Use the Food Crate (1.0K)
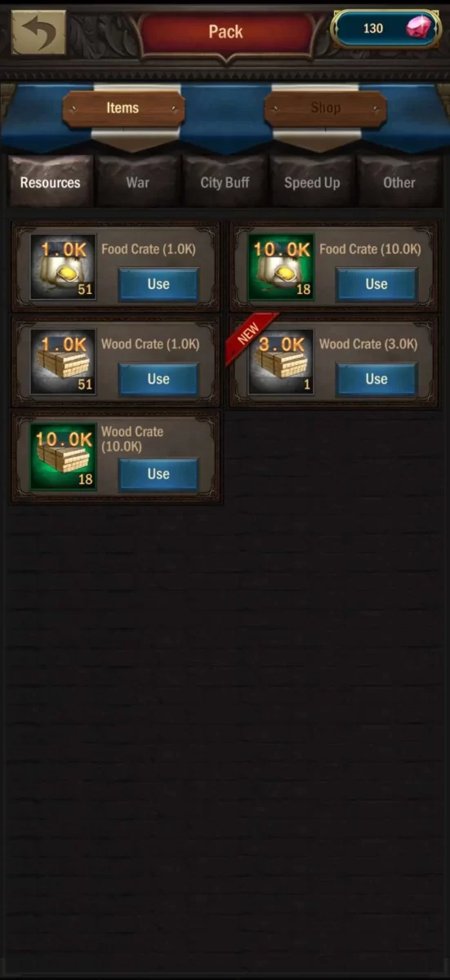The width and height of the screenshot is (450, 980). click(158, 284)
